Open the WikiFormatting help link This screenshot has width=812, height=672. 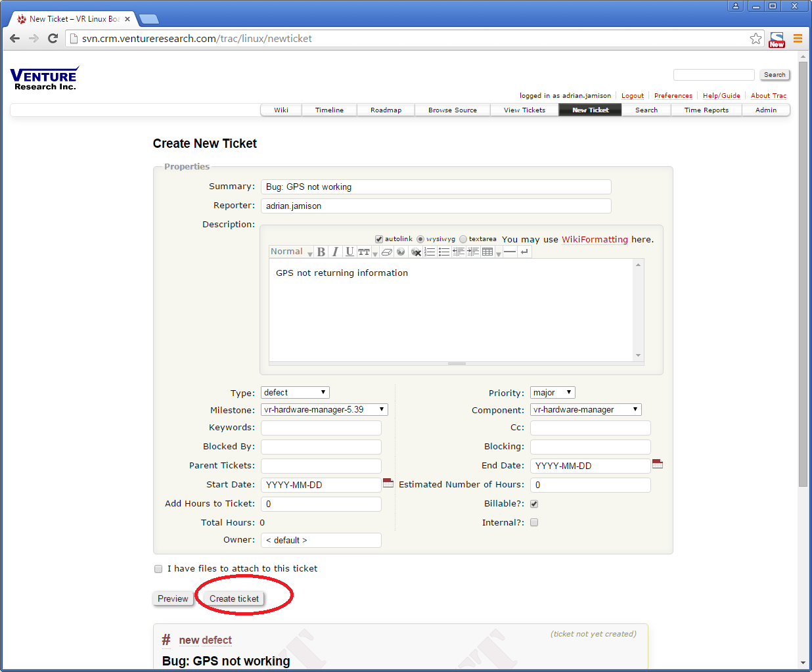[x=595, y=240]
